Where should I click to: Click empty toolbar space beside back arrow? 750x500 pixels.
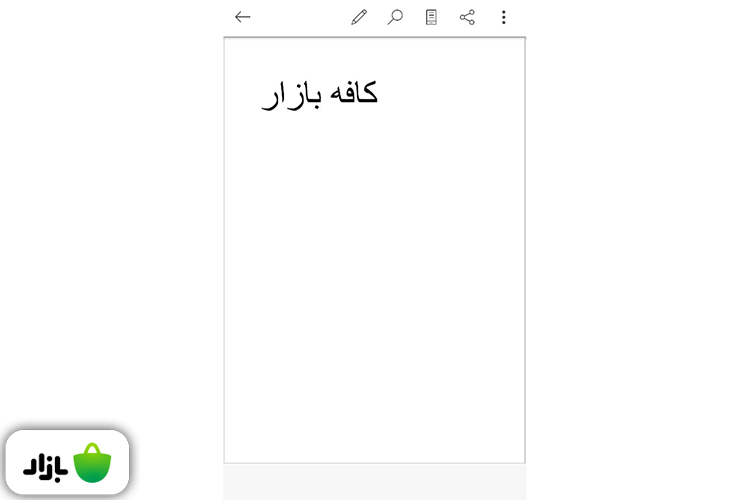(x=300, y=17)
